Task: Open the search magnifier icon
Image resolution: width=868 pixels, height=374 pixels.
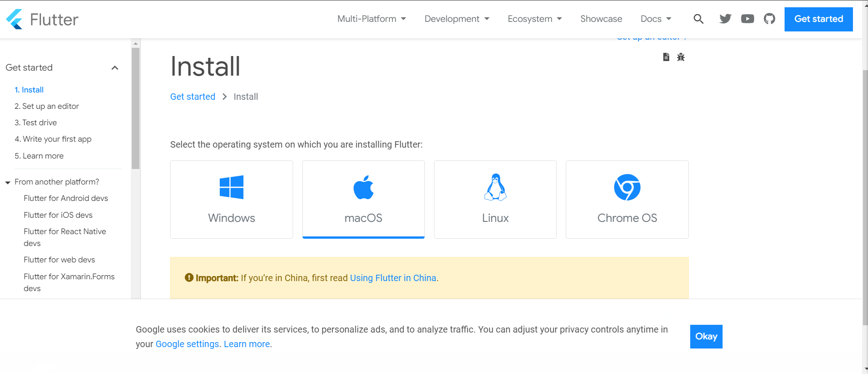Action: coord(698,19)
